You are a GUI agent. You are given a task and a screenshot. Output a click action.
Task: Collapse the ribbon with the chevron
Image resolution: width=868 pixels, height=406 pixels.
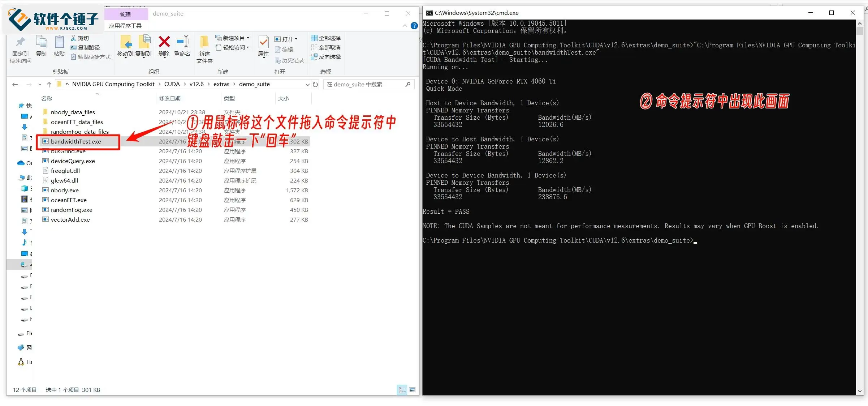(405, 26)
